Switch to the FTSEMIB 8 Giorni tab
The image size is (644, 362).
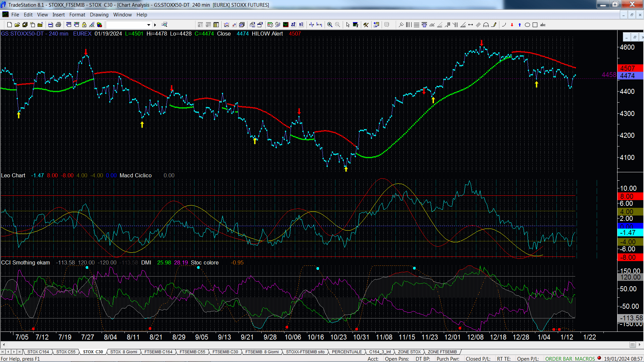262,352
